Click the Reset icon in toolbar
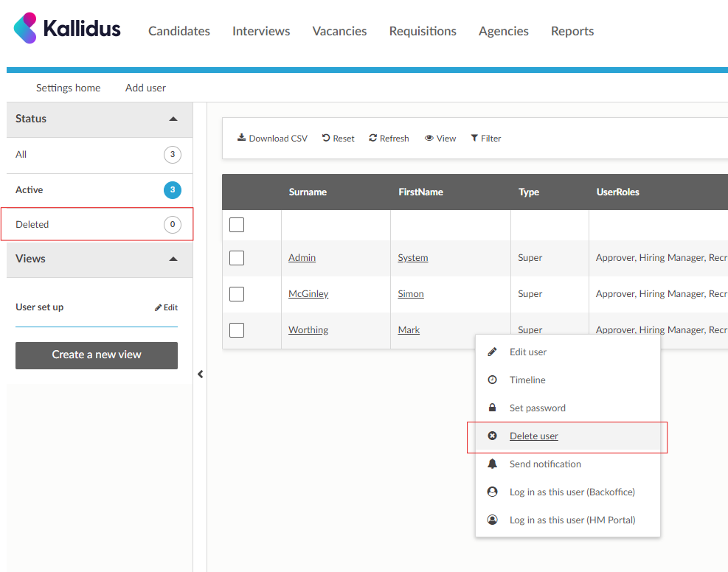Image resolution: width=728 pixels, height=572 pixels. (x=326, y=138)
